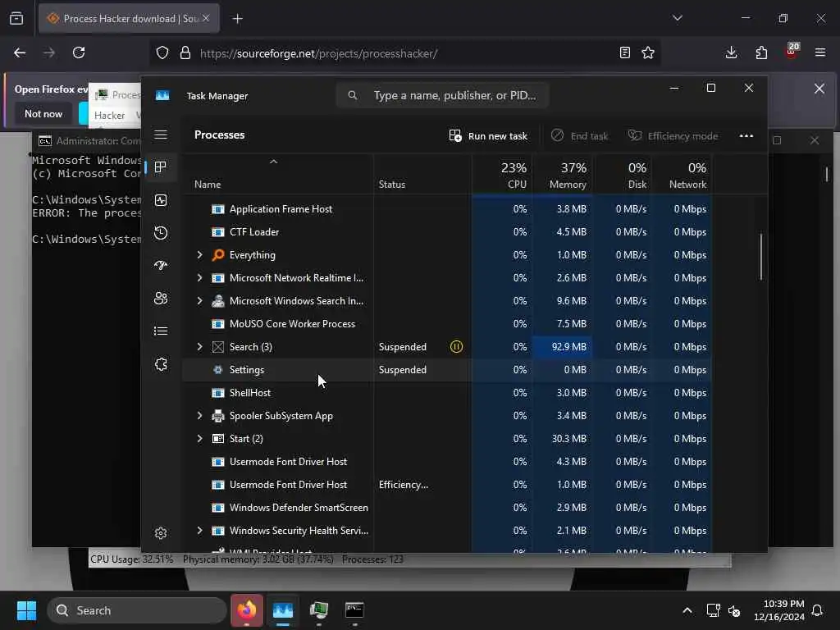
Task: Click Task Manager vertical scrollbar thumb
Action: pyautogui.click(x=760, y=256)
